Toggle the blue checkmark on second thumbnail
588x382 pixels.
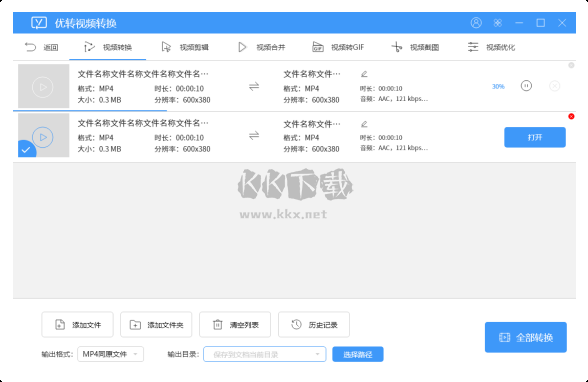click(x=26, y=150)
